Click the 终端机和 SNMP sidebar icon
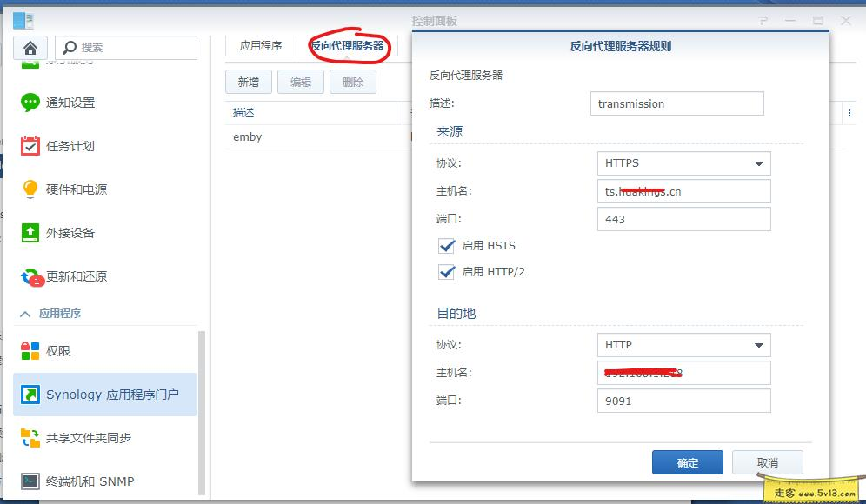Screen dimensions: 866x504 [87, 481]
